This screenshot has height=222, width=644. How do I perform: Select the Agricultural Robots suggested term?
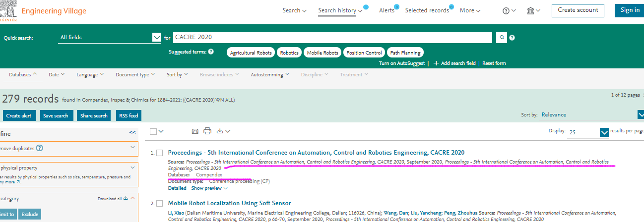point(251,53)
